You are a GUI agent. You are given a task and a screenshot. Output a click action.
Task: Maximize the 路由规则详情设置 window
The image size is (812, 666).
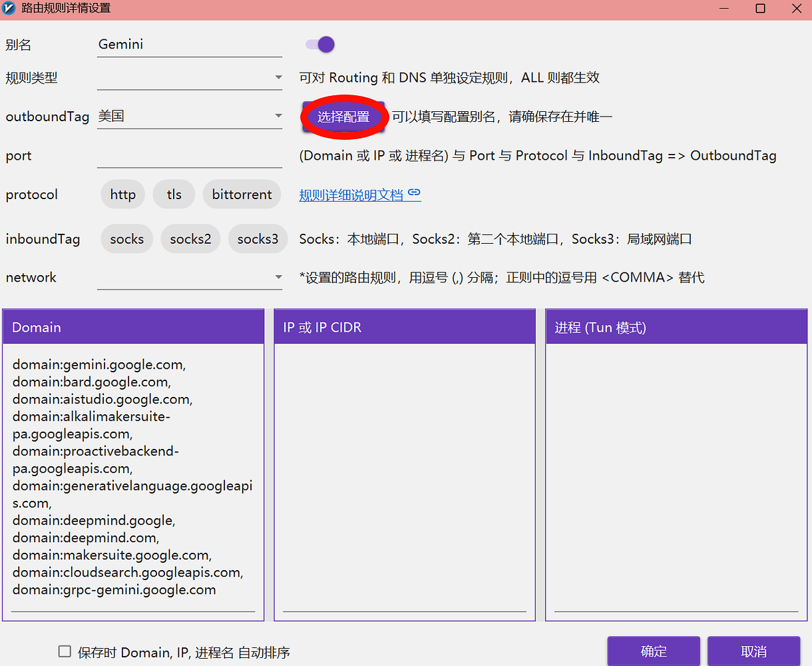tap(760, 9)
